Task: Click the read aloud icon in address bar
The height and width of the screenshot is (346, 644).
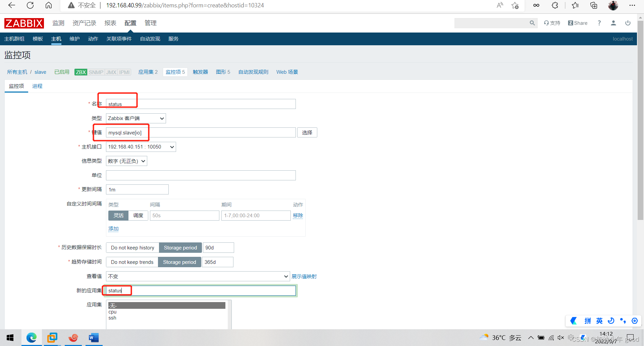Action: [x=500, y=5]
